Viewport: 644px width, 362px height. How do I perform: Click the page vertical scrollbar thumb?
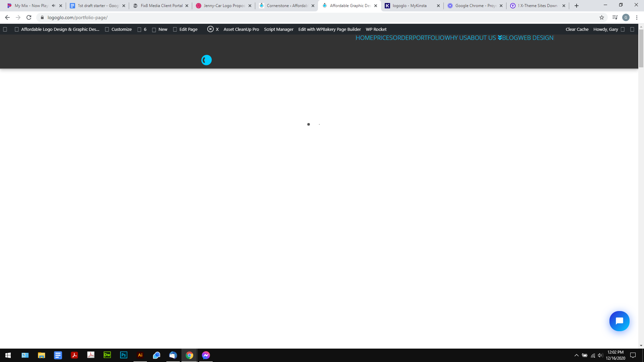641,49
